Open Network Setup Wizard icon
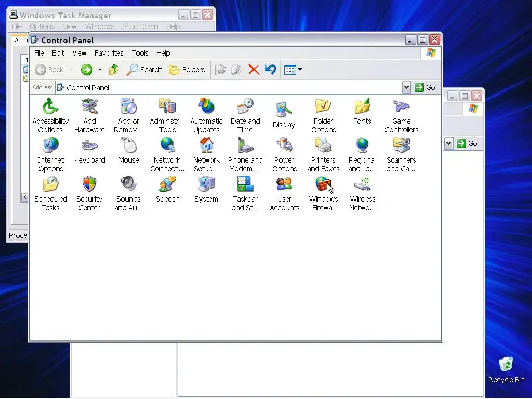Image resolution: width=532 pixels, height=399 pixels. coord(206,155)
